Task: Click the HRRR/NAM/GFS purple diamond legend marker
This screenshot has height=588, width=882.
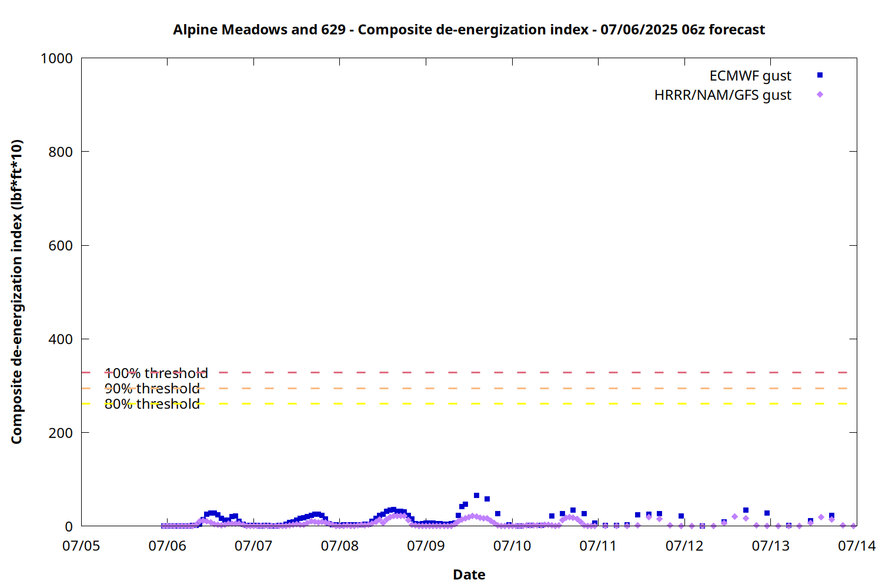Action: [820, 95]
